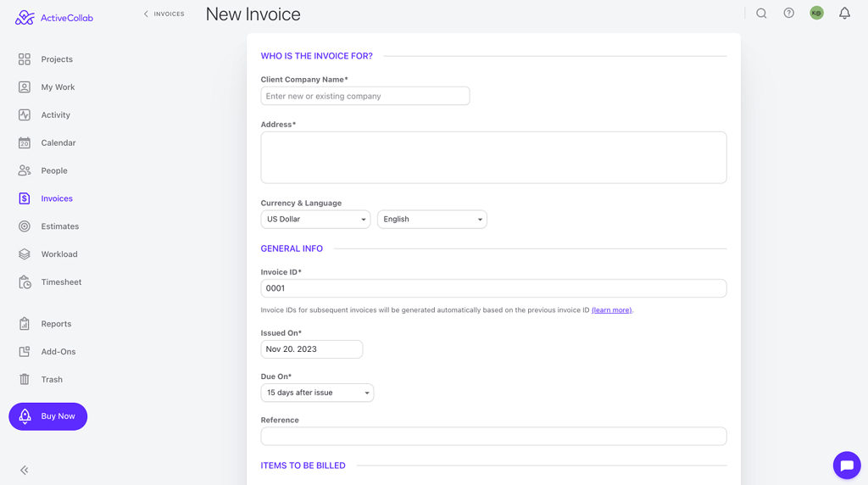Click the Reports clipboard icon

[x=25, y=324]
